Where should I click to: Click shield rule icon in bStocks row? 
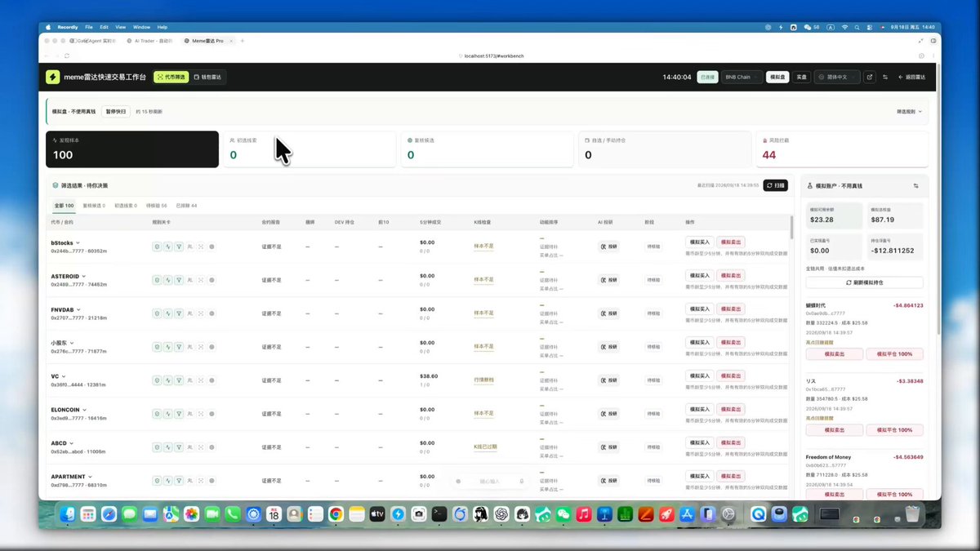click(157, 246)
